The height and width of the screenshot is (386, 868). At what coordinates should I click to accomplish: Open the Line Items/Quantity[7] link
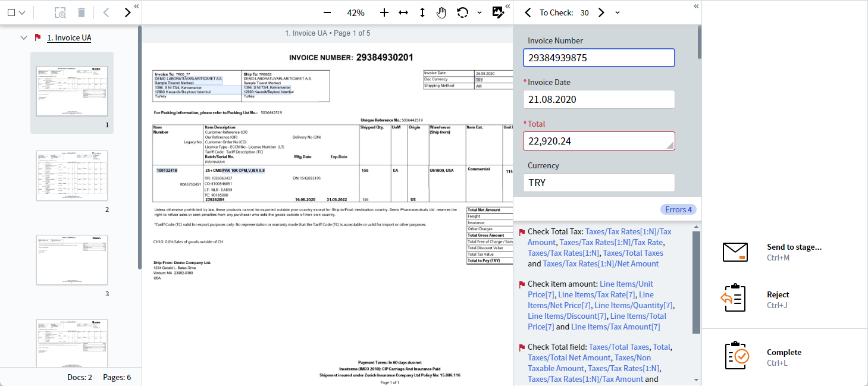[x=634, y=305]
